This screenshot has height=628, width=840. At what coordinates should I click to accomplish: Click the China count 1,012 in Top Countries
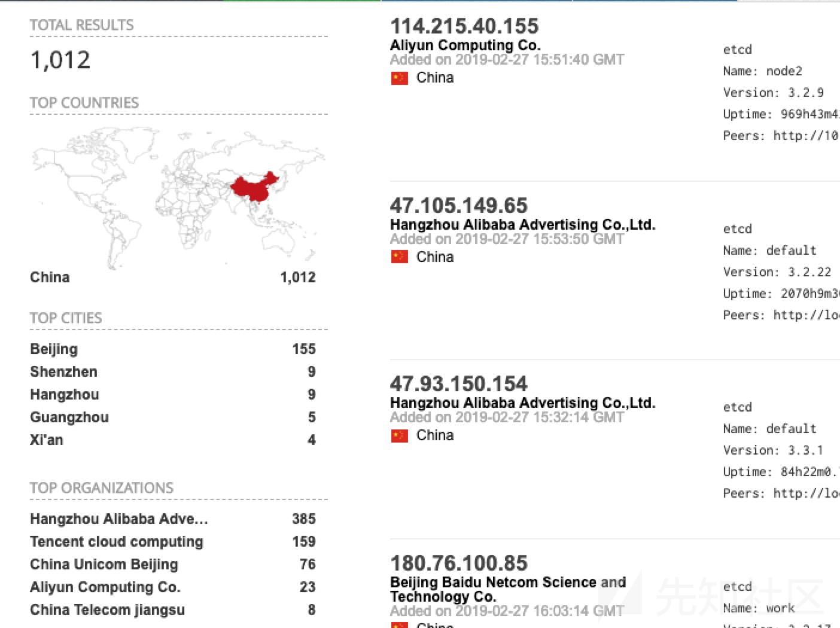298,277
